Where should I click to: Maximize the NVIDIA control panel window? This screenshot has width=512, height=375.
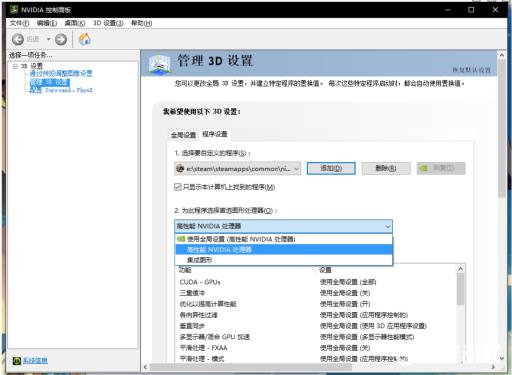[471, 10]
